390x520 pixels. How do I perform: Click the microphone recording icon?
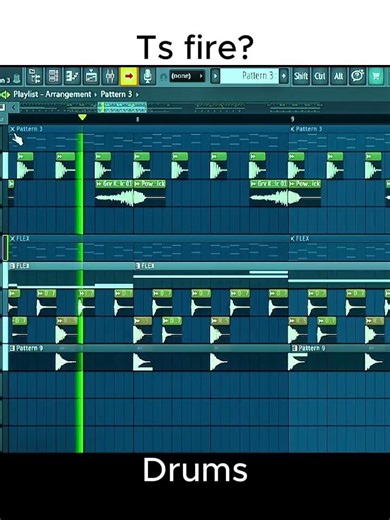147,76
